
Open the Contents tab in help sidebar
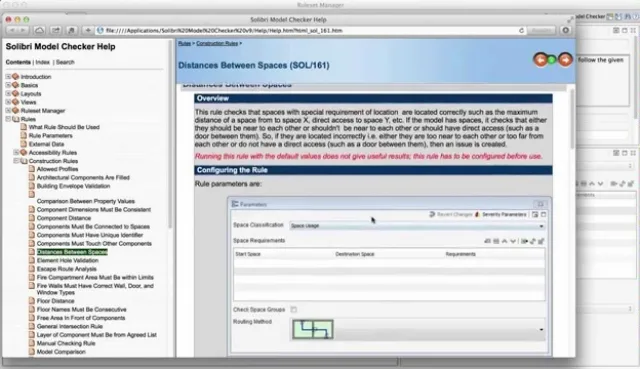pyautogui.click(x=18, y=62)
